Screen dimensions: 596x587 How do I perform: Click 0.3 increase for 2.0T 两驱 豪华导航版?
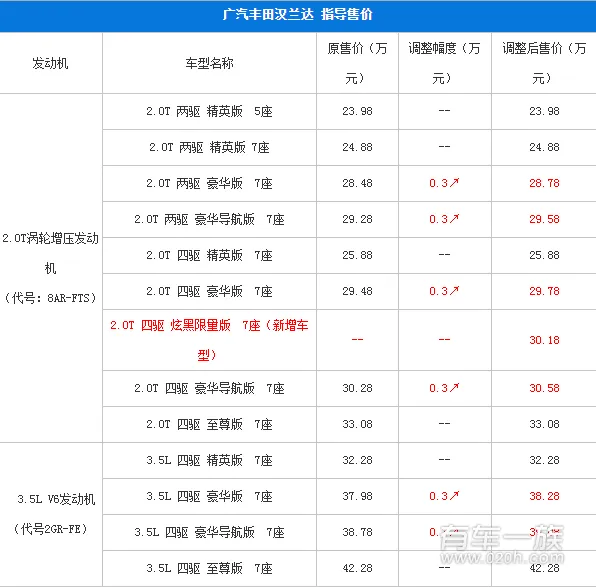444,219
